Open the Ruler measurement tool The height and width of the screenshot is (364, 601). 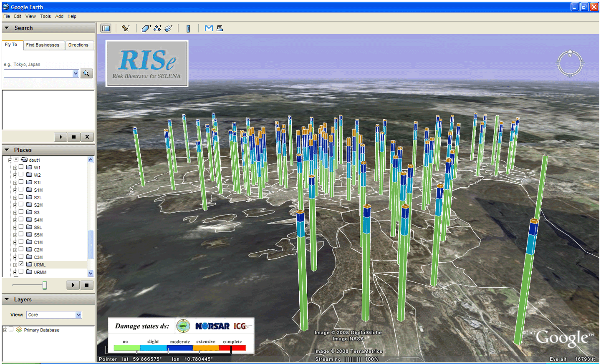(x=188, y=28)
